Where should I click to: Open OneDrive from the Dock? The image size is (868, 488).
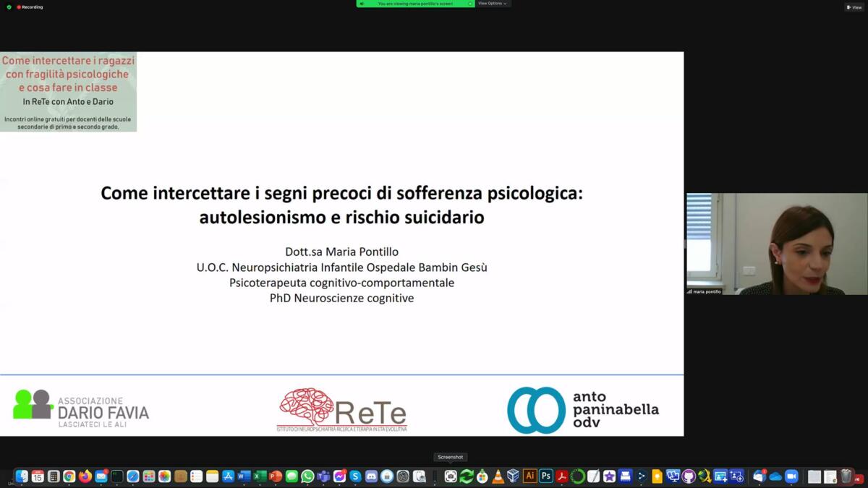tap(775, 476)
